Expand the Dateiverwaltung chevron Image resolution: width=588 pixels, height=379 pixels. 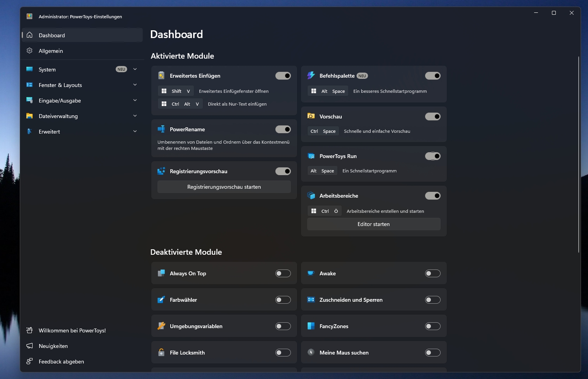[135, 116]
